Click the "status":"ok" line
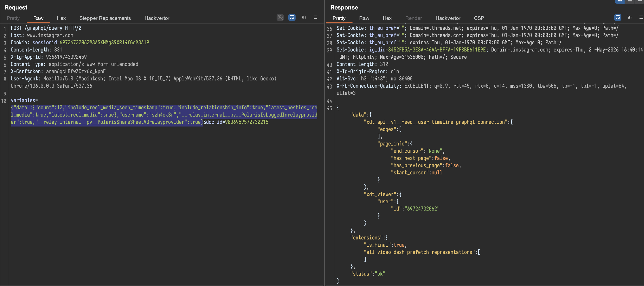Viewport: 644px width, 286px height. coord(368,274)
